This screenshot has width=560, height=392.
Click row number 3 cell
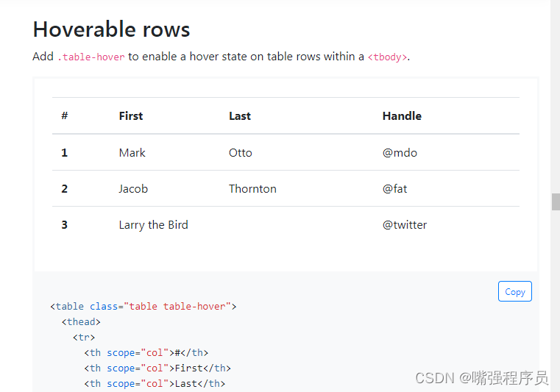point(65,224)
